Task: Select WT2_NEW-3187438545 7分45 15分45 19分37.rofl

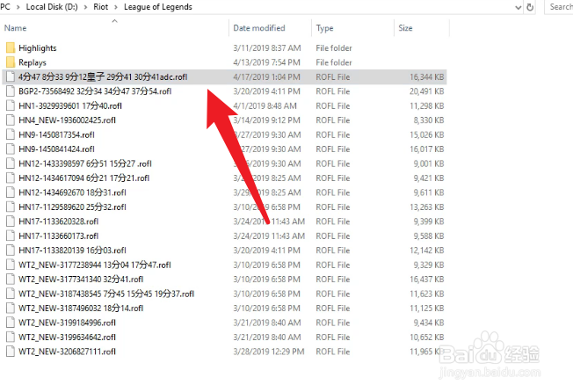Action: click(106, 294)
